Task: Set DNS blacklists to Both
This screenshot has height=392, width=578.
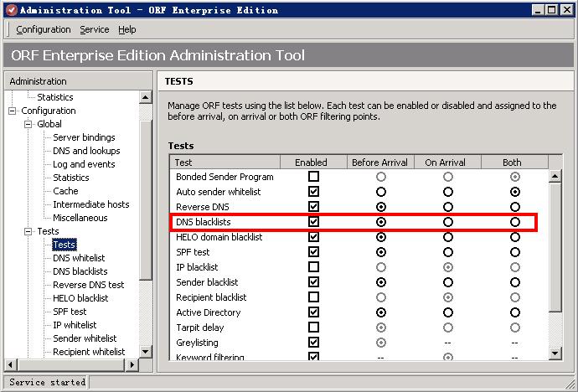Action: [515, 222]
